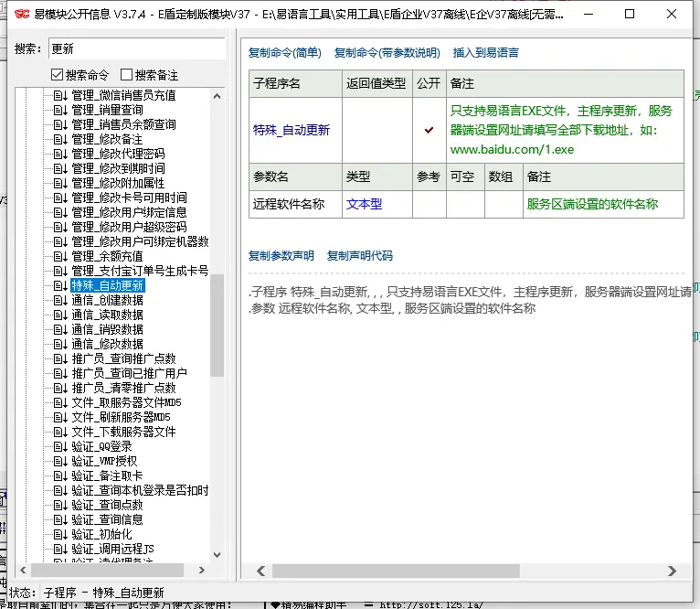Select 管理_修改到期时间 in tree
This screenshot has width=700, height=609.
point(118,168)
